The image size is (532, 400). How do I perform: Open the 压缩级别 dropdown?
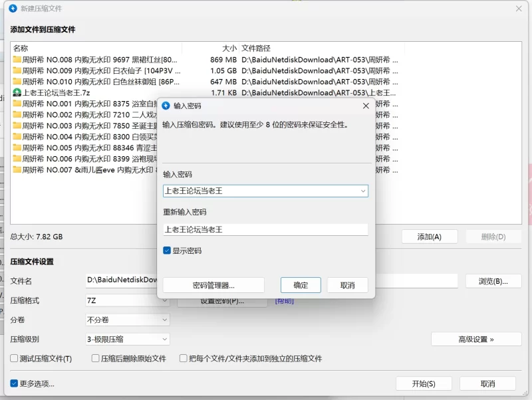[165, 339]
